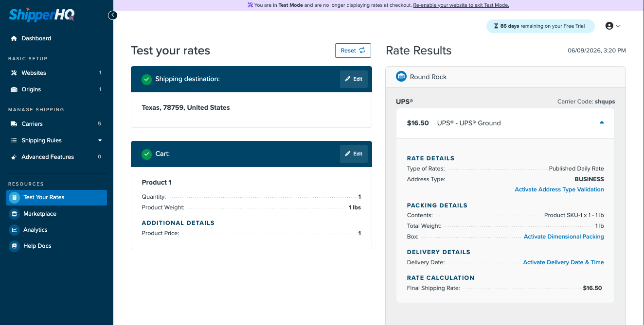
Task: Expand the Shipping Rules submenu arrow
Action: (x=100, y=140)
